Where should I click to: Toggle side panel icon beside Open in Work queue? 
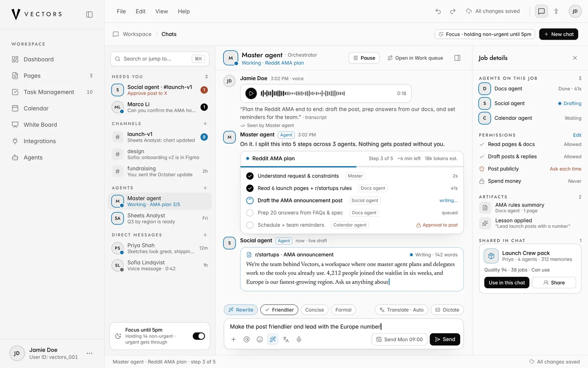pyautogui.click(x=457, y=58)
